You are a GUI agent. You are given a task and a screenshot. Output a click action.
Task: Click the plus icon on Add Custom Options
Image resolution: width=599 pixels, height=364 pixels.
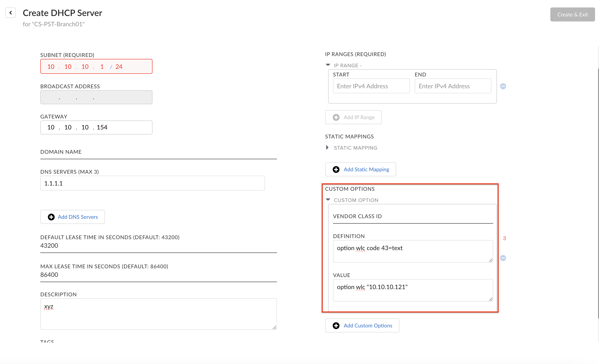tap(336, 325)
